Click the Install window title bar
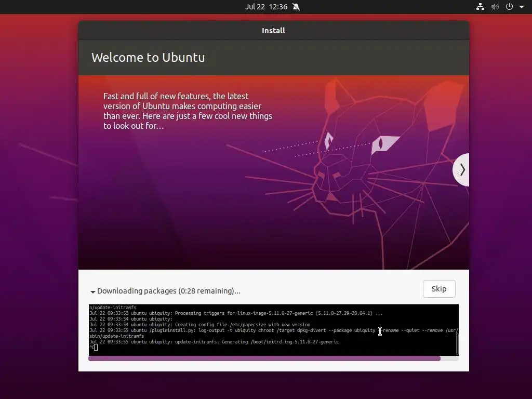Viewport: 532px width, 399px height. point(273,31)
